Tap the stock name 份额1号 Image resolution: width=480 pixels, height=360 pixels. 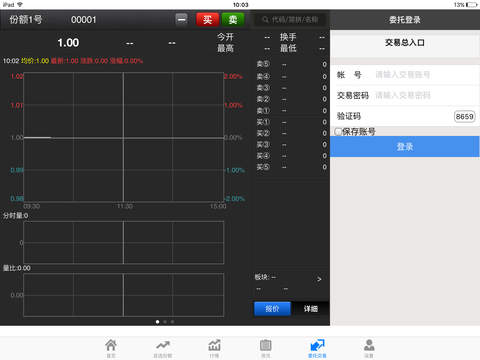[x=26, y=20]
